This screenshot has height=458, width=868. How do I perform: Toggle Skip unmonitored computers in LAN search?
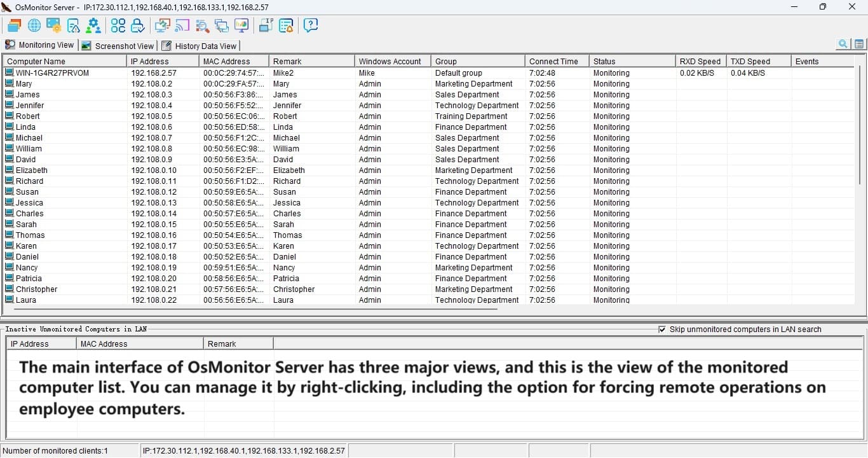click(x=663, y=330)
